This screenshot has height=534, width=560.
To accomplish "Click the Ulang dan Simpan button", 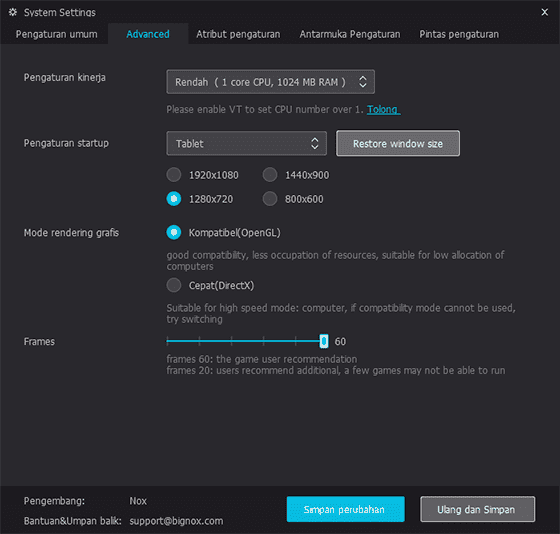I will tap(478, 509).
